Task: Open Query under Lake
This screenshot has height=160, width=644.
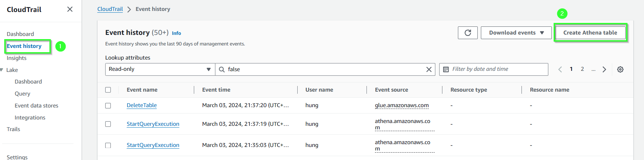Action: click(23, 94)
